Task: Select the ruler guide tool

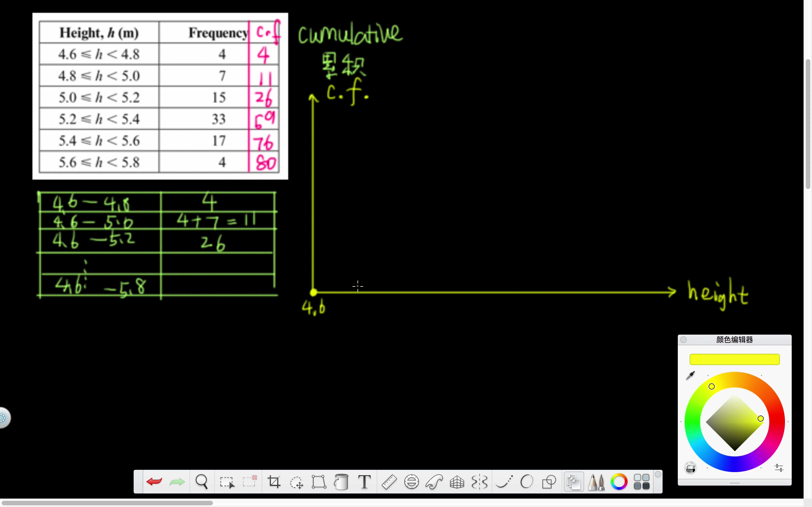Action: click(x=389, y=482)
